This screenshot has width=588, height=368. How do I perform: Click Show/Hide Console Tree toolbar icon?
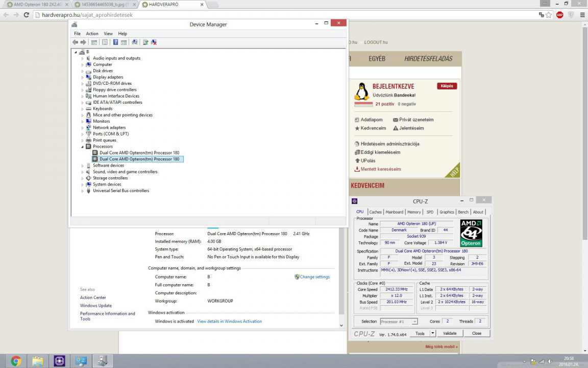click(94, 42)
